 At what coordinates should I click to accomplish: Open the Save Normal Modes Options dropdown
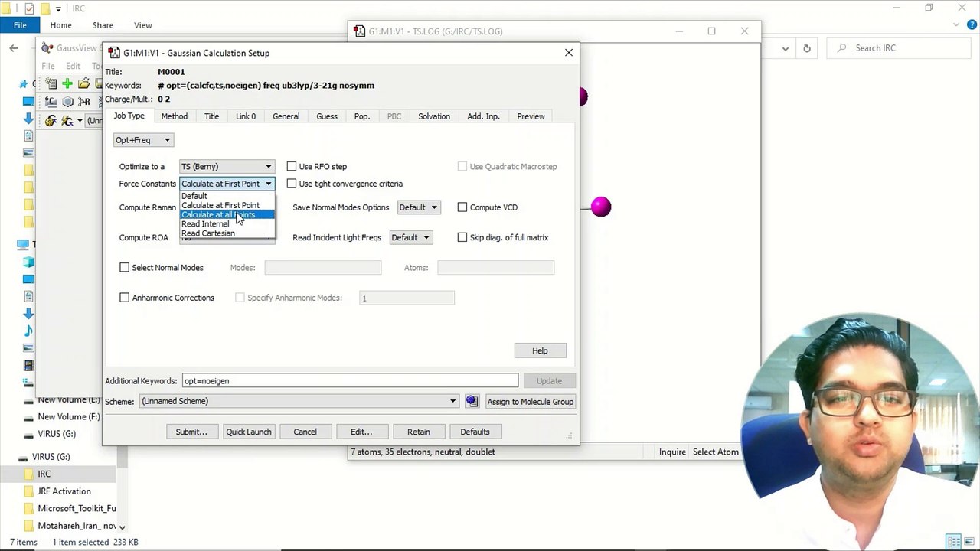point(418,207)
